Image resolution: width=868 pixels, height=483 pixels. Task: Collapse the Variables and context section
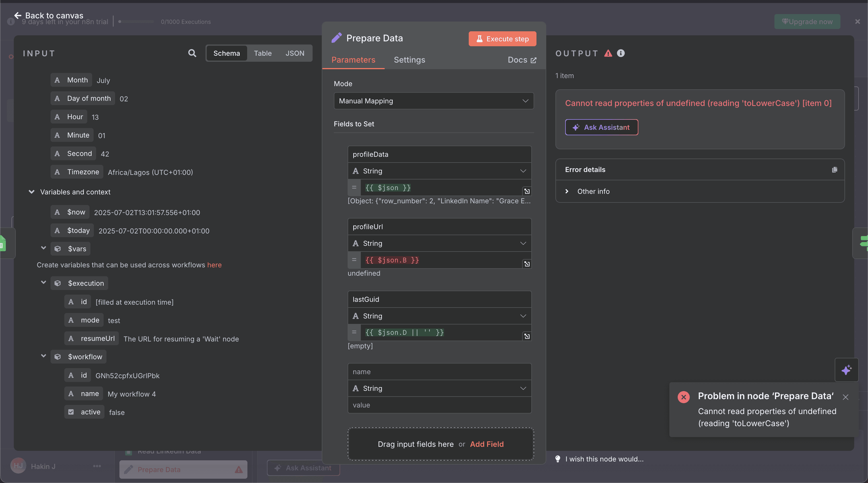pos(31,192)
